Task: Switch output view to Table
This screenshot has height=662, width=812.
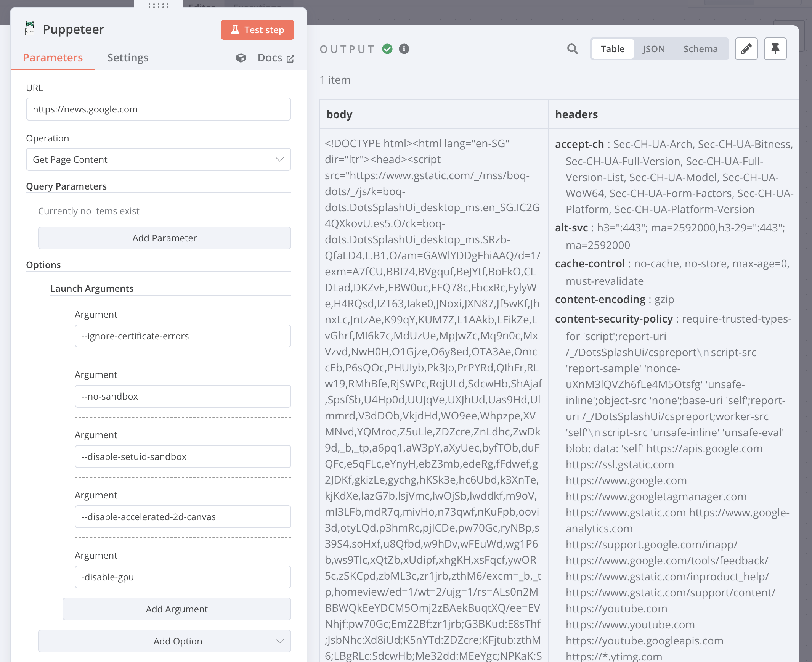Action: (x=612, y=49)
